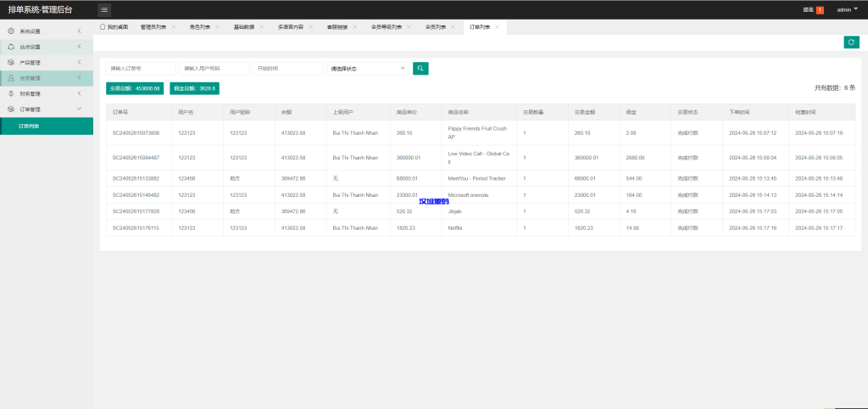This screenshot has width=868, height=409.
Task: Click the 开始时间 start time field
Action: pyautogui.click(x=288, y=68)
